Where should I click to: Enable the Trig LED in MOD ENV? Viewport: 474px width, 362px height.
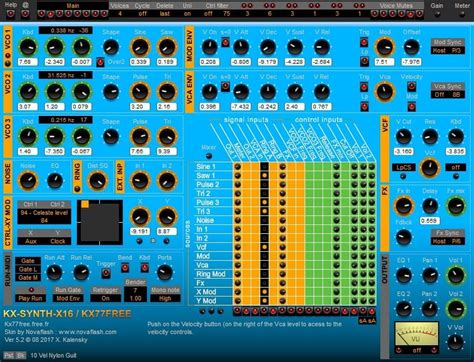[364, 42]
